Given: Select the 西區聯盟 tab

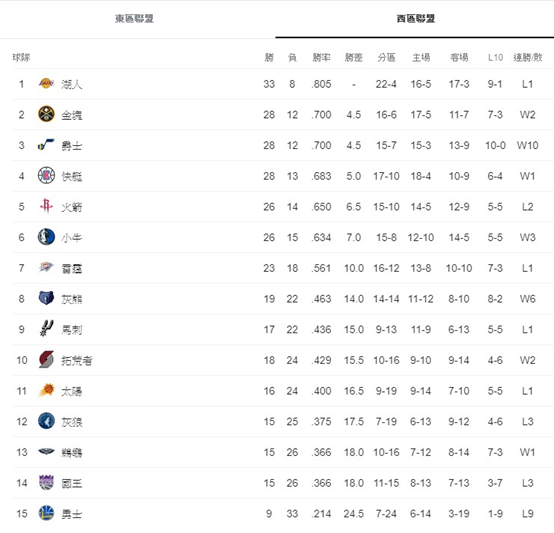Looking at the screenshot, I should click(x=416, y=18).
